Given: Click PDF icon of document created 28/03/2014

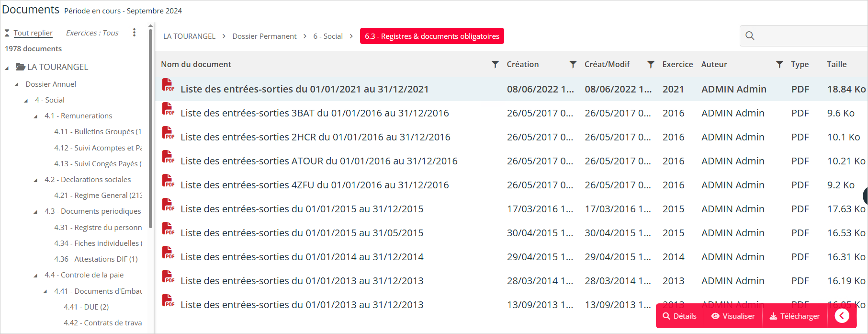Looking at the screenshot, I should [168, 276].
